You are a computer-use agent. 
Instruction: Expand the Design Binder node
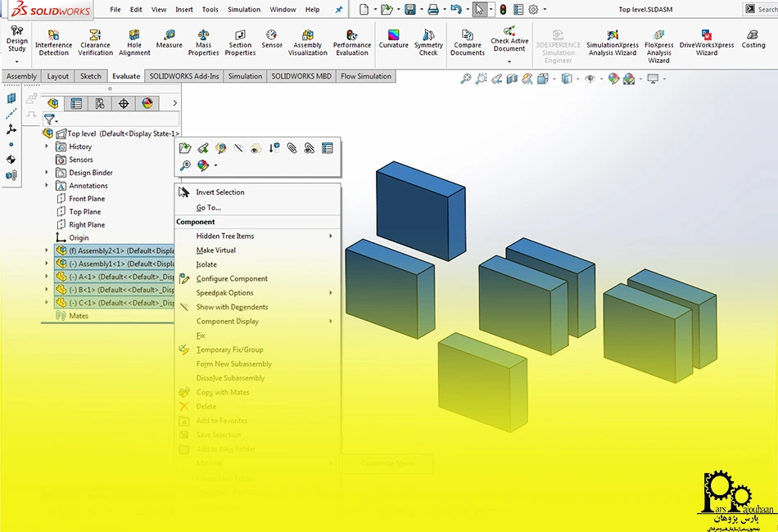point(47,172)
